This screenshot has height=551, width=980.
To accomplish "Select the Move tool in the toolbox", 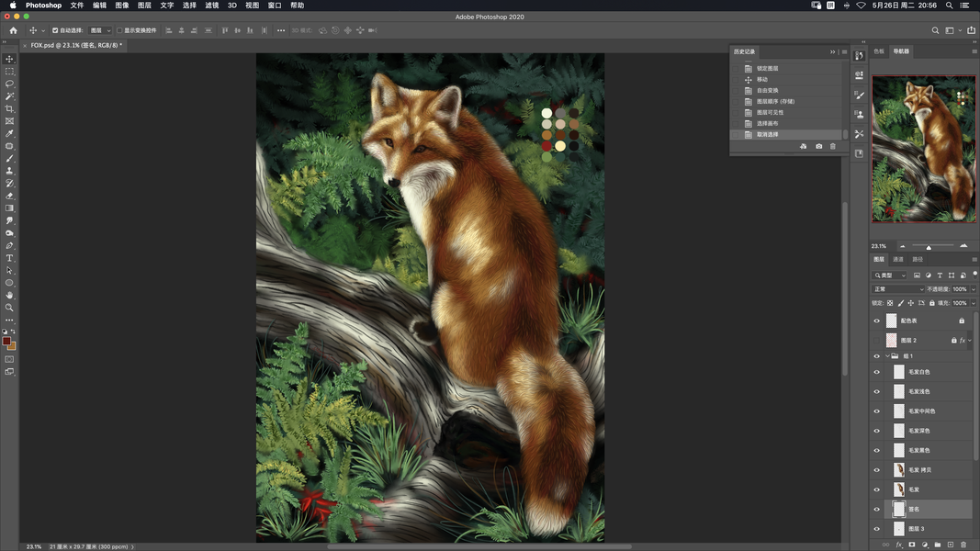I will tap(9, 59).
